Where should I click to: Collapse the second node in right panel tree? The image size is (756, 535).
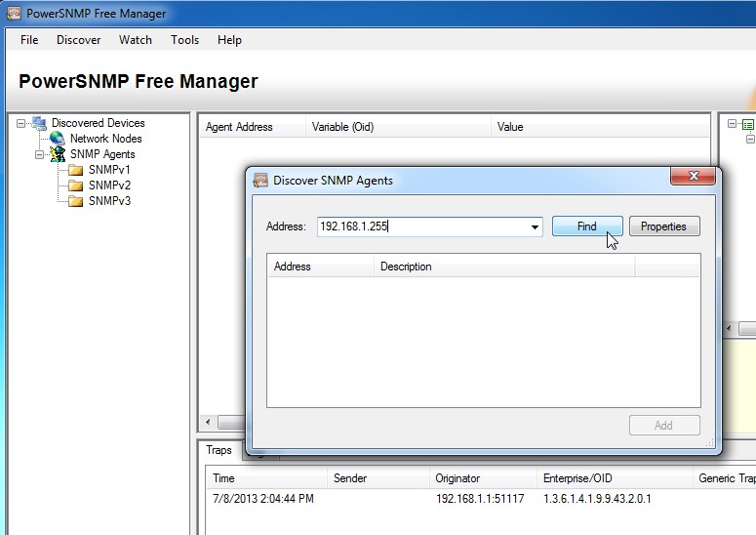tap(750, 140)
